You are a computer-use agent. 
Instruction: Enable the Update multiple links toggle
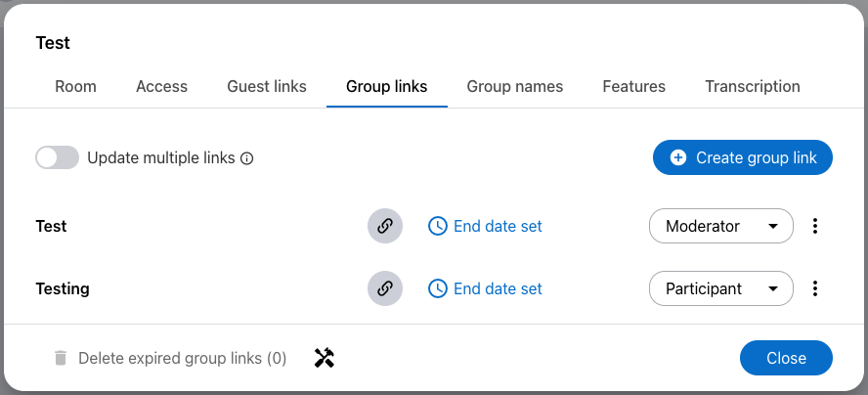[57, 157]
